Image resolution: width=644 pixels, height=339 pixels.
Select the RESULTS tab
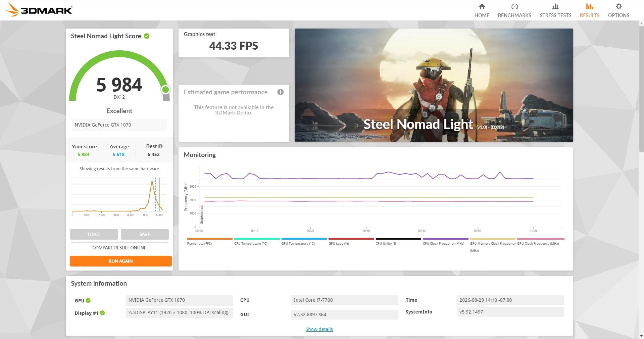(589, 10)
